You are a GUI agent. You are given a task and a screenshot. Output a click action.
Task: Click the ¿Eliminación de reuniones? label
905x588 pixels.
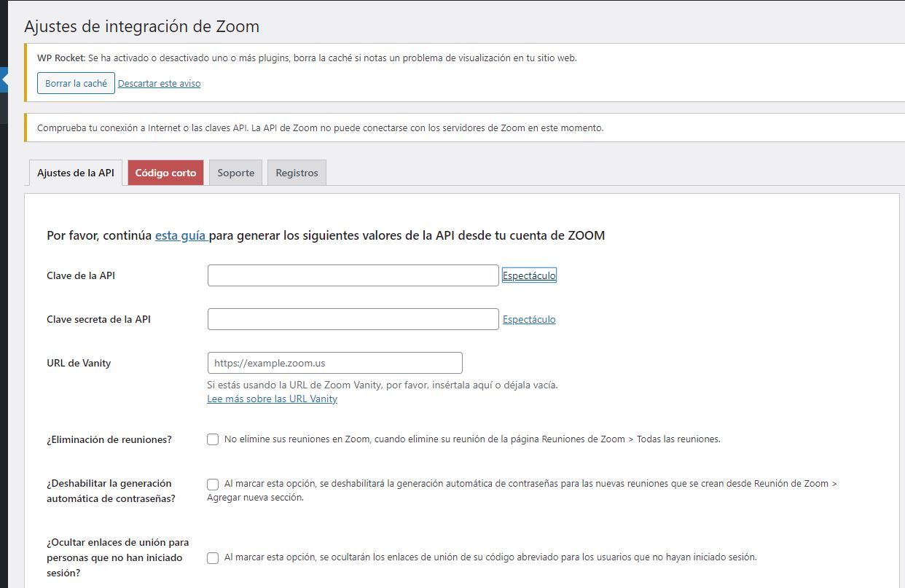pos(109,439)
